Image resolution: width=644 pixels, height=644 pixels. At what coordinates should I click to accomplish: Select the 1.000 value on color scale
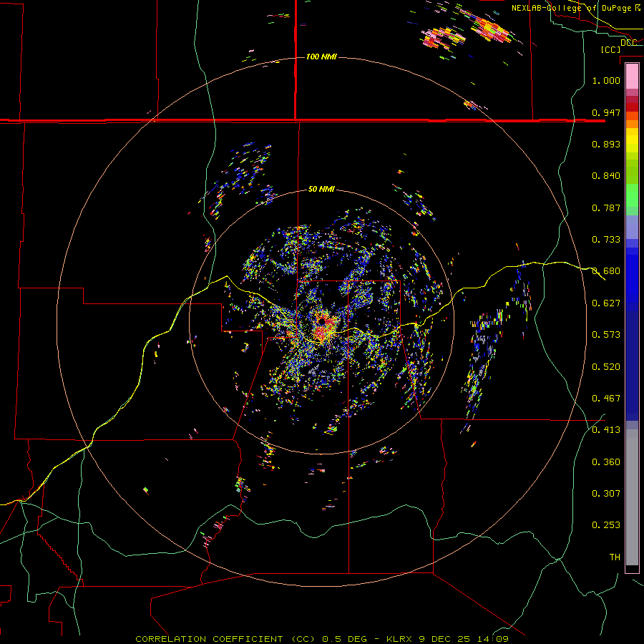[x=606, y=80]
